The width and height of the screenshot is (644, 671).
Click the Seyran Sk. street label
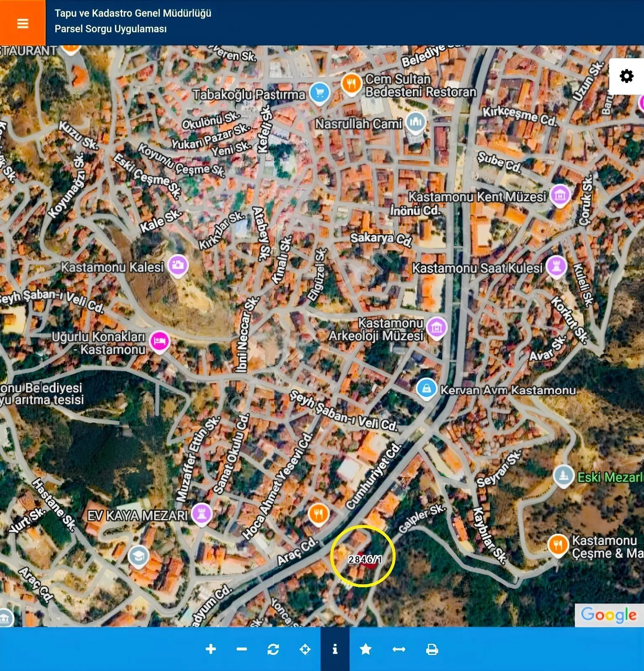coord(499,468)
